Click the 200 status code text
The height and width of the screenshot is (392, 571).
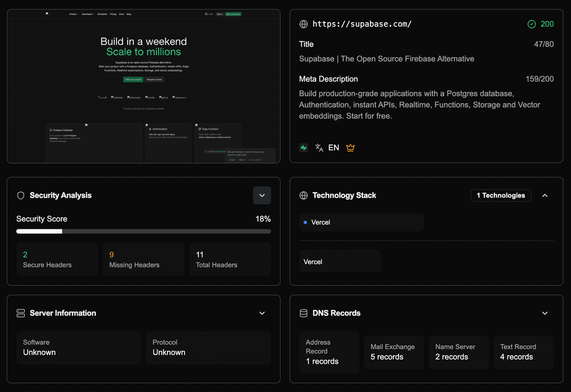[x=547, y=24]
